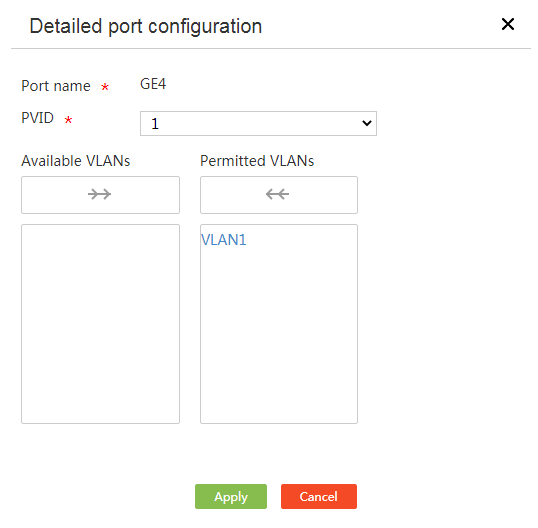Cancel the port configuration changes

coord(319,496)
